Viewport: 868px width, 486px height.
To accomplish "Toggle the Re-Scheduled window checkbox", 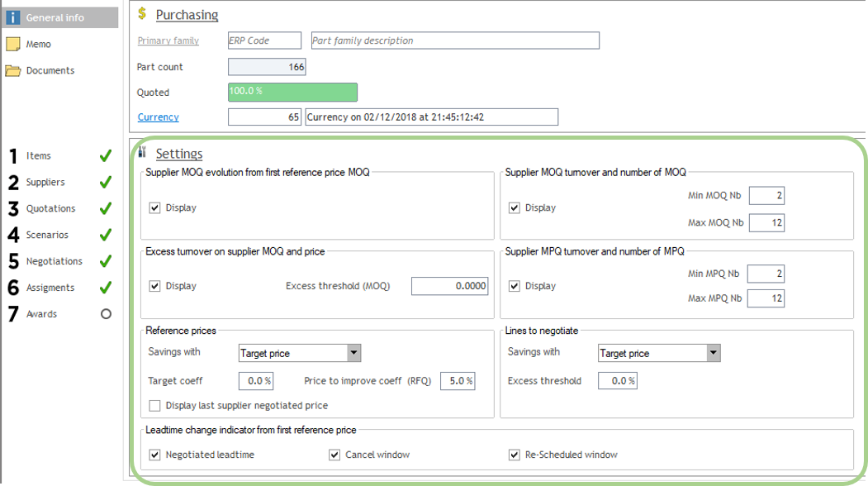I will pos(515,455).
